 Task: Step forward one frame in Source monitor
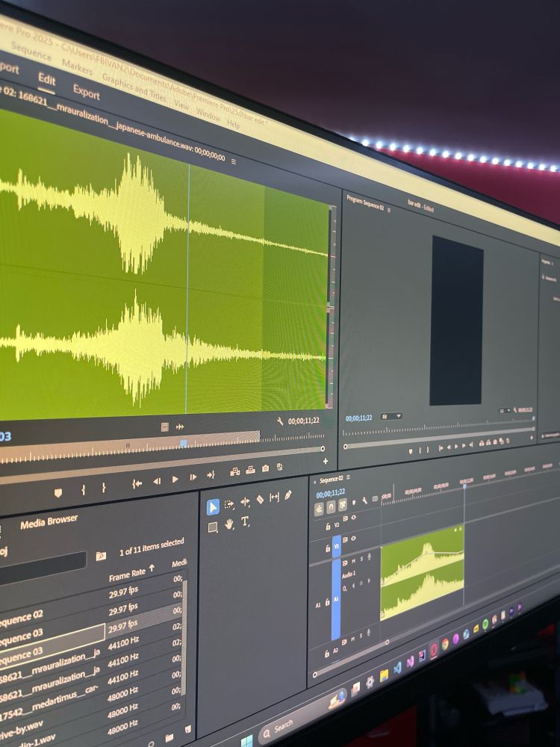click(193, 477)
